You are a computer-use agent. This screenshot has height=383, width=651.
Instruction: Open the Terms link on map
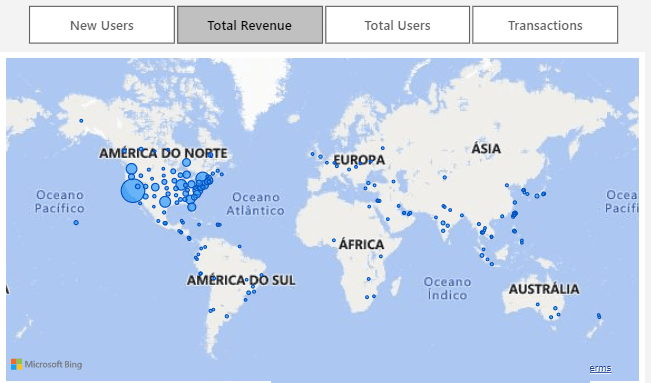600,368
